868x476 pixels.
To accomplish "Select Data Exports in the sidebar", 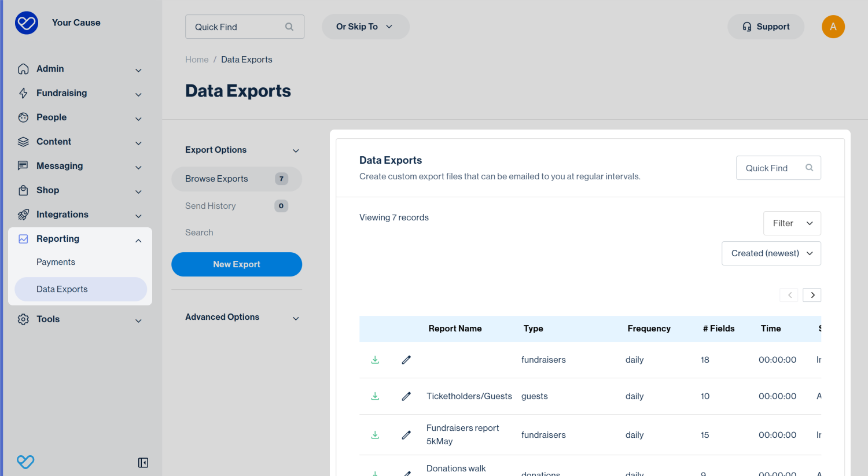I will click(80, 289).
